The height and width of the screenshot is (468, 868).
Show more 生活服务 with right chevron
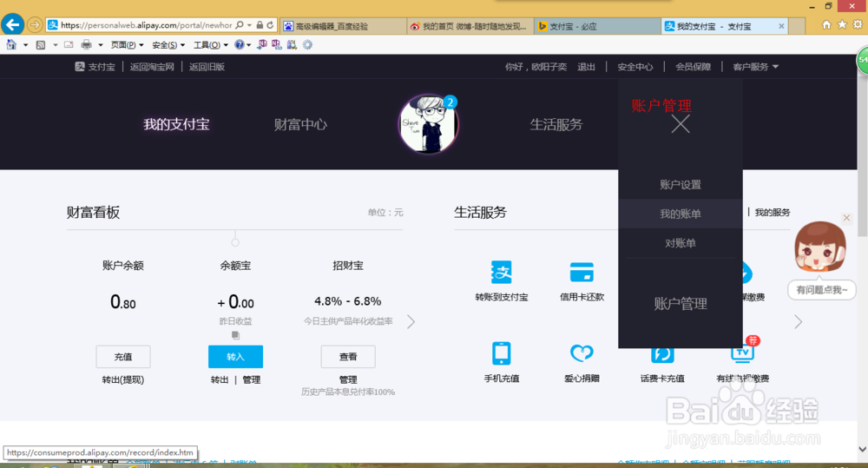pos(798,322)
